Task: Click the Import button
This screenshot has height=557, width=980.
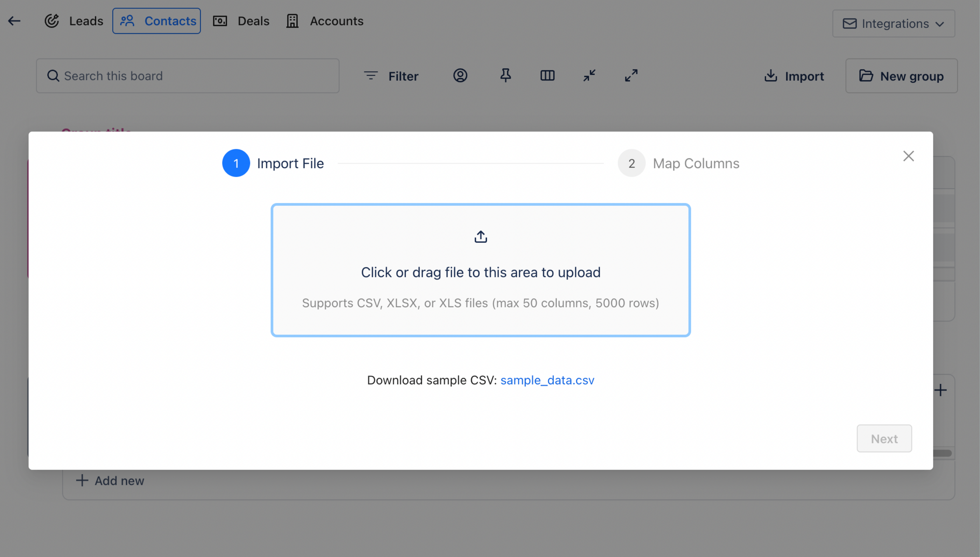Action: coord(794,76)
